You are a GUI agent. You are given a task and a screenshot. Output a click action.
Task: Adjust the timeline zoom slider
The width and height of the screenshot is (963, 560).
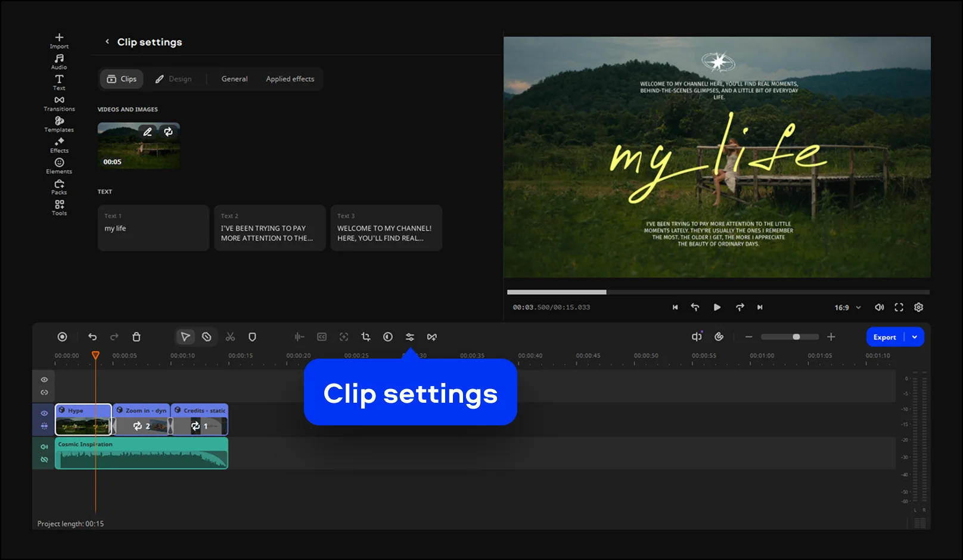click(790, 337)
